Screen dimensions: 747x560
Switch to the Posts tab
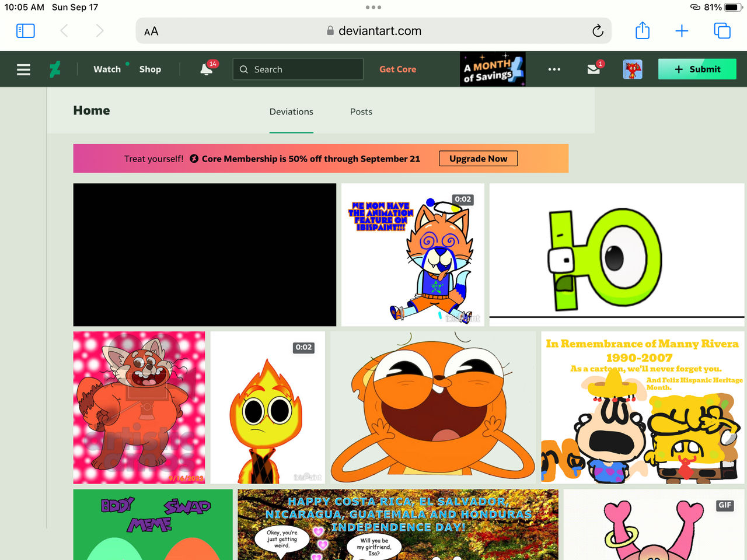point(361,111)
